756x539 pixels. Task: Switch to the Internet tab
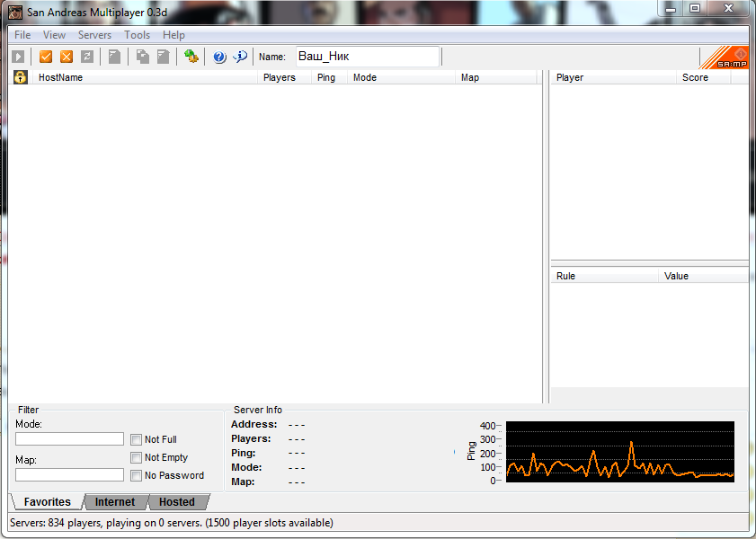pos(115,502)
